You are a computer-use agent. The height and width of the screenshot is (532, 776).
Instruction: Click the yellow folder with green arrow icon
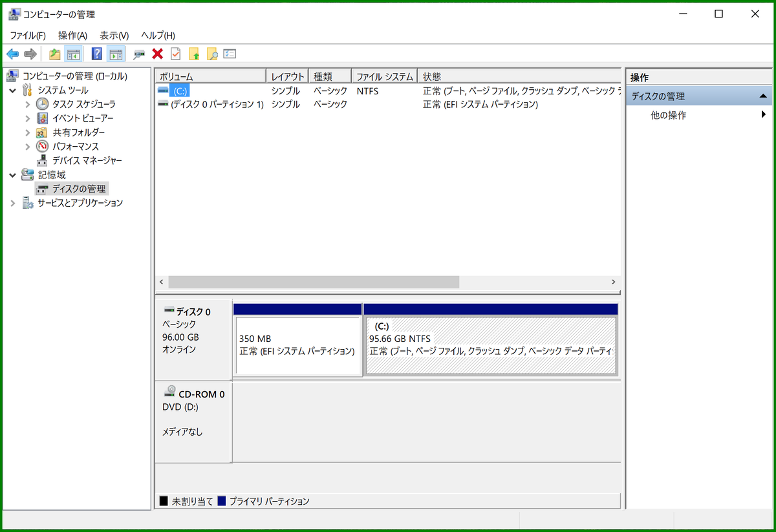click(193, 54)
